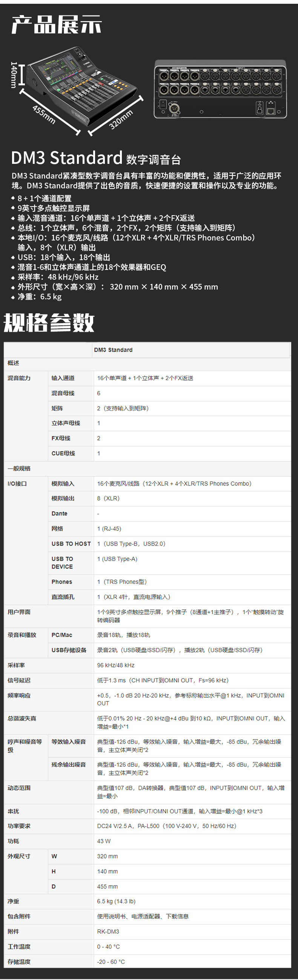The height and width of the screenshot is (980, 298).
Task: Click the DM3 rear panel connectors image
Action: tap(220, 89)
